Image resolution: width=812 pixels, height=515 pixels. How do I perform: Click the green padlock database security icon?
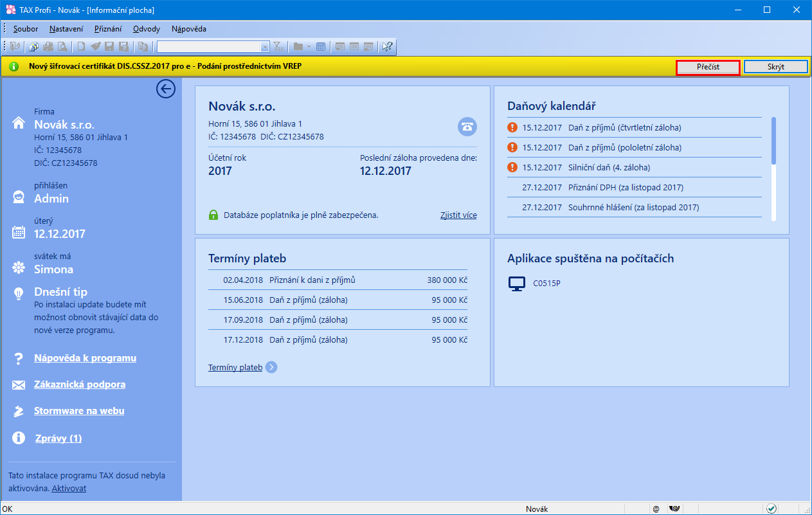click(213, 215)
